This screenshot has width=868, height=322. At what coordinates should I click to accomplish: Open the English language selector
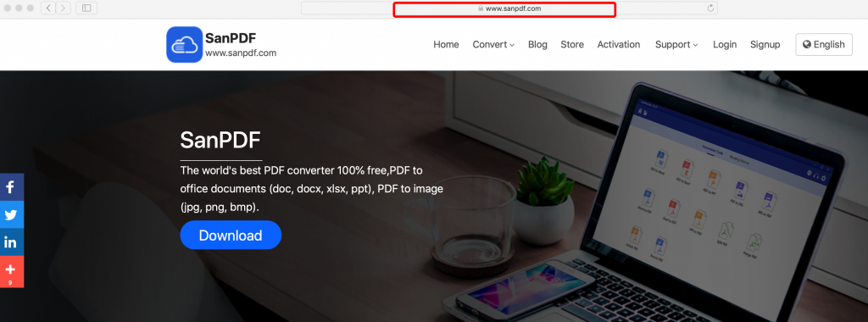[x=824, y=45]
